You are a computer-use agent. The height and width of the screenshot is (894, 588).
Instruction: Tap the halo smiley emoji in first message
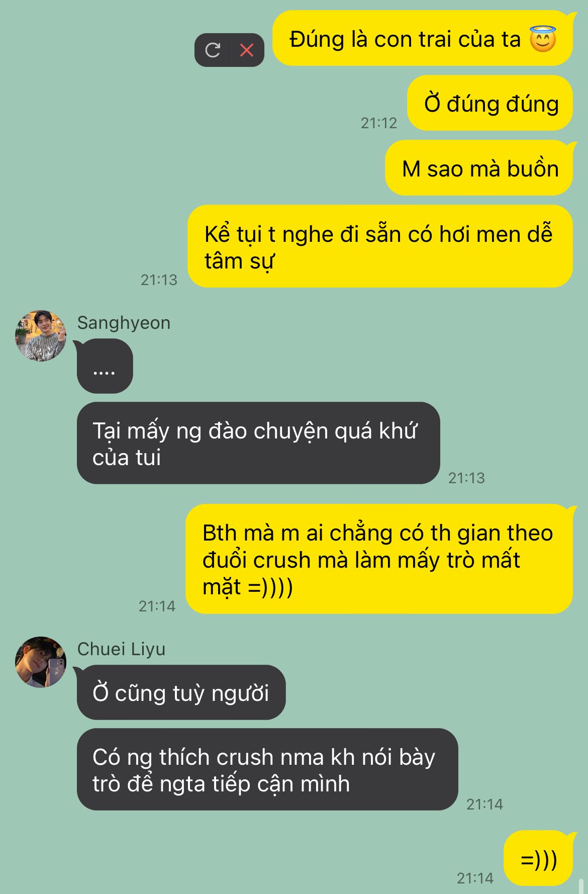543,39
